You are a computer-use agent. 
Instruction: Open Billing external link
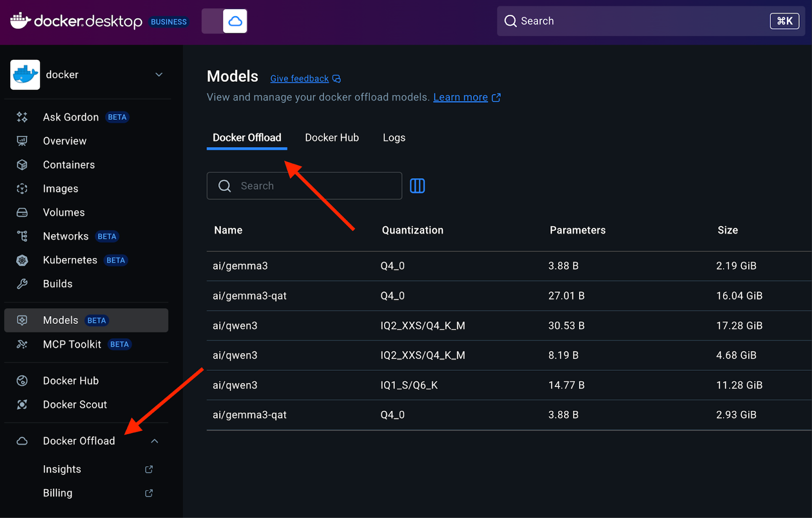[x=57, y=493]
